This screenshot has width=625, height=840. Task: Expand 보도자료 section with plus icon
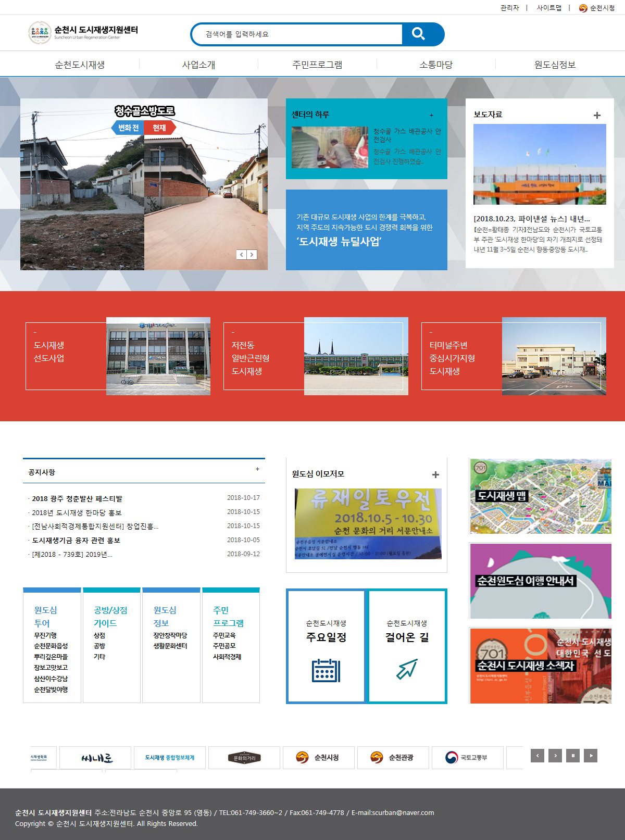[x=597, y=115]
